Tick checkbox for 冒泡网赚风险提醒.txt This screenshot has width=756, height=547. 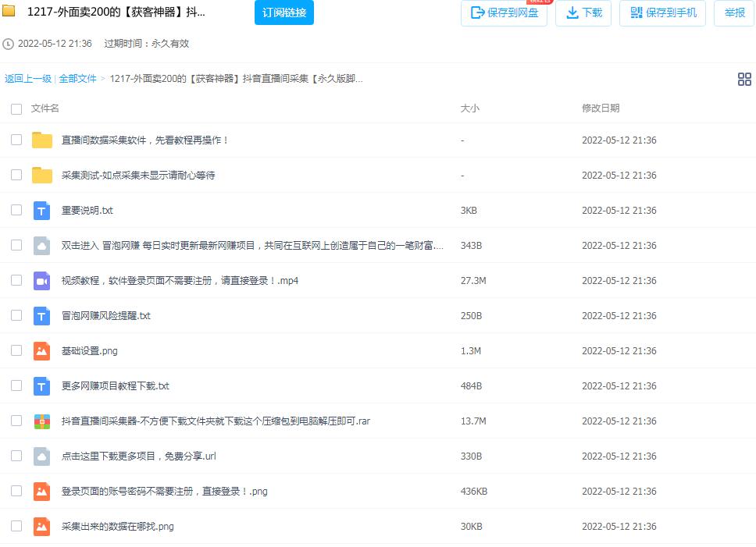tap(16, 315)
